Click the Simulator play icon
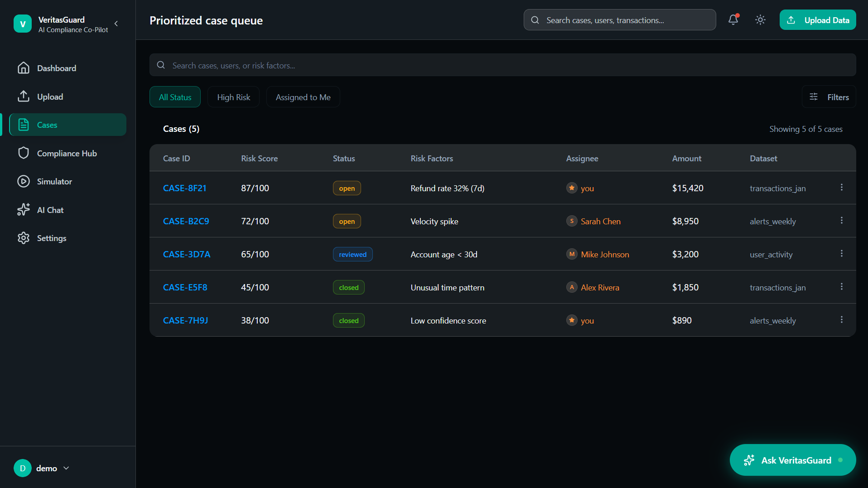The width and height of the screenshot is (868, 488). point(24,181)
